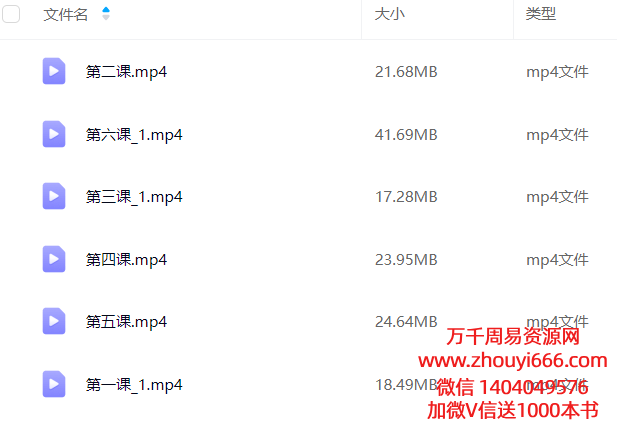
Task: Click the video icon for 第三课_1.mp4
Action: click(54, 196)
